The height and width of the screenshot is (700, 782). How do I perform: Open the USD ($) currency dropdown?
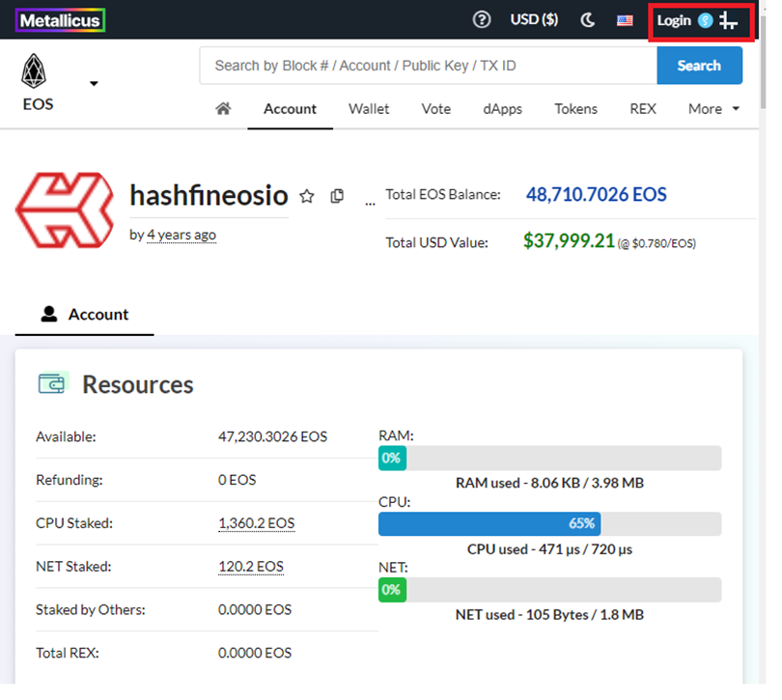click(x=534, y=20)
